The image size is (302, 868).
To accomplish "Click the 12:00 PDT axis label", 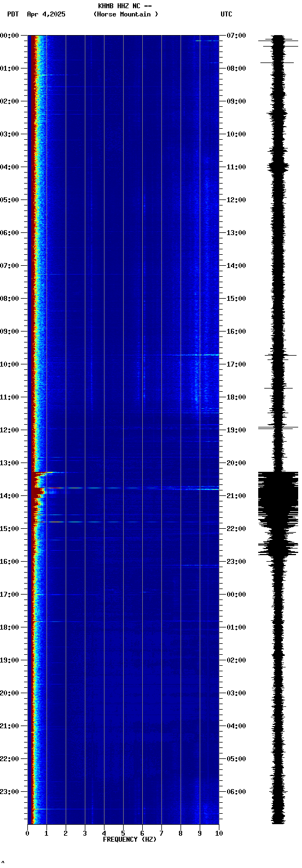I will click(9, 430).
